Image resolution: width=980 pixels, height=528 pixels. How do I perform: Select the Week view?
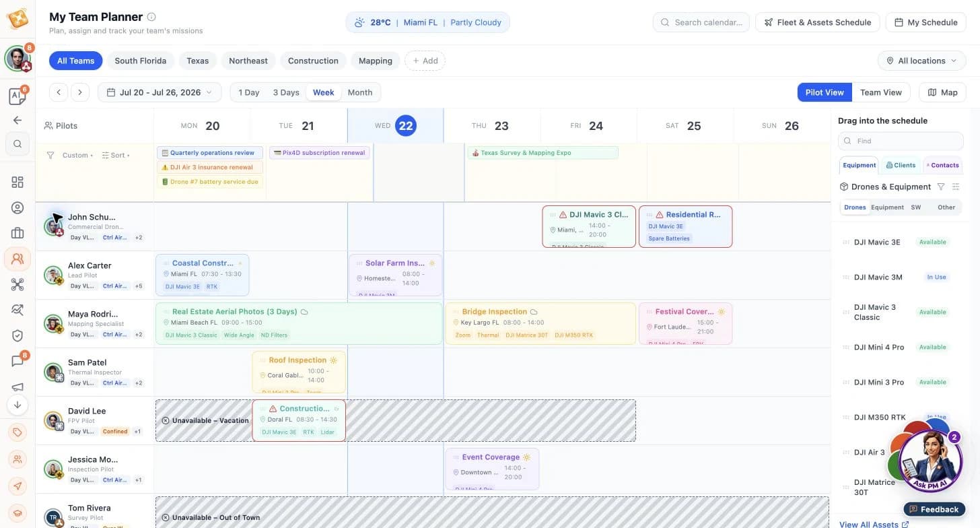tap(323, 92)
